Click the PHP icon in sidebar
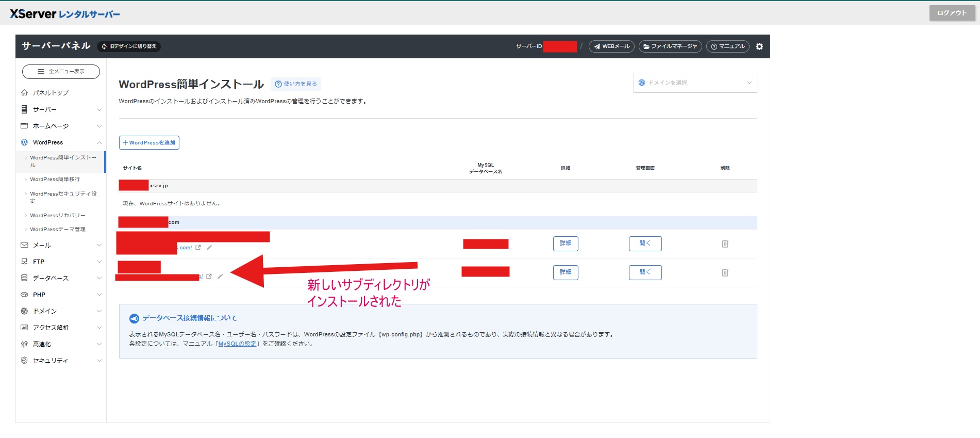 (24, 295)
